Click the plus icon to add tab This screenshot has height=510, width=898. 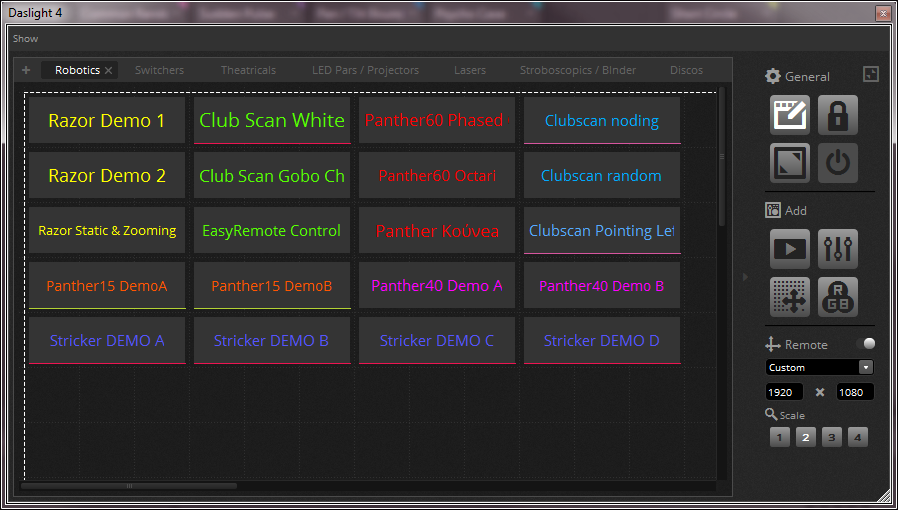tap(26, 70)
